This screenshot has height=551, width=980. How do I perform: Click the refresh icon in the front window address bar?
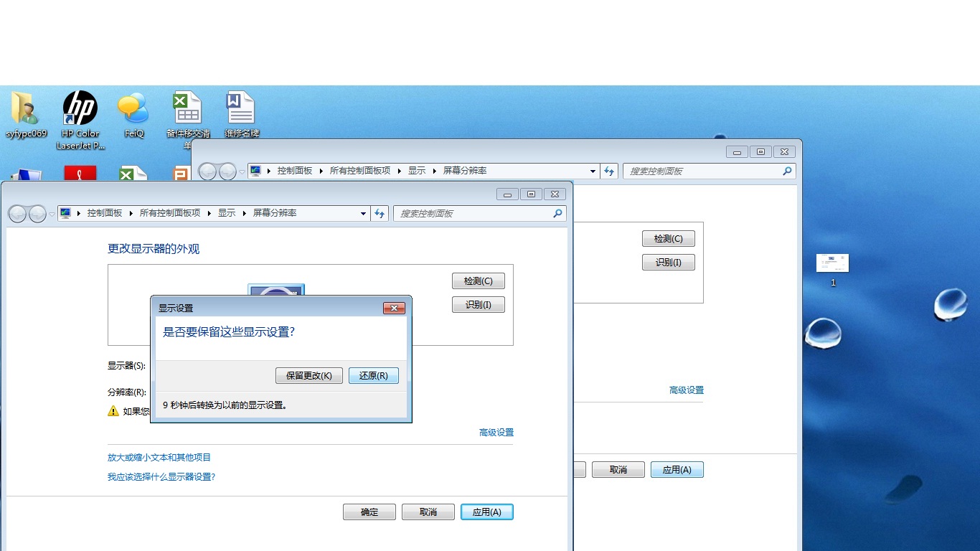pos(380,213)
